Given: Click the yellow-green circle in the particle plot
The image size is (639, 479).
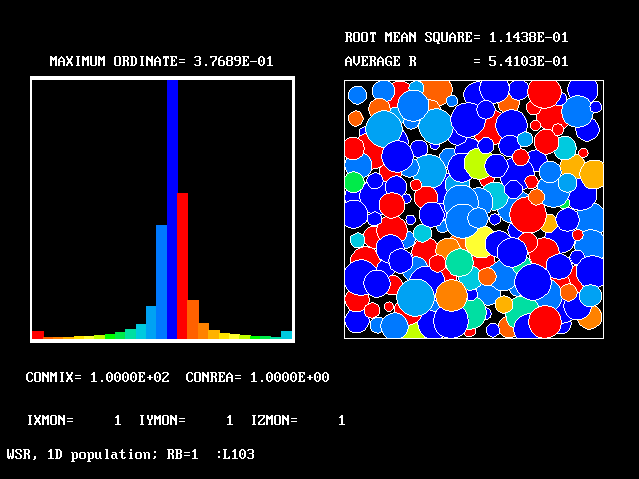Looking at the screenshot, I should tap(477, 163).
